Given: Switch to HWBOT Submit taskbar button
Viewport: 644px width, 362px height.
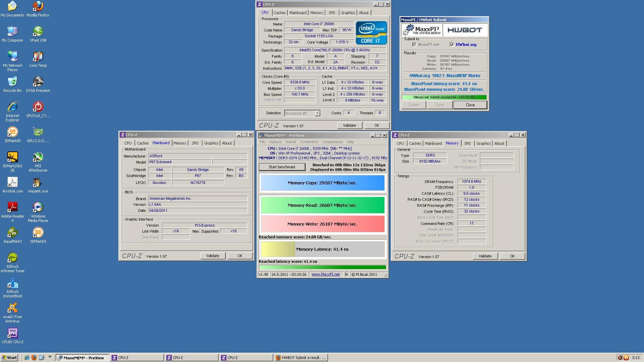Looking at the screenshot, I should pos(301,358).
